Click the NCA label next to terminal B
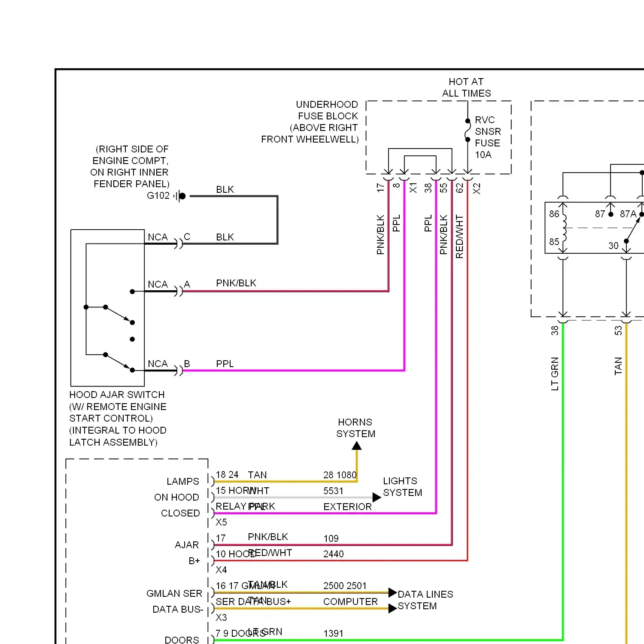644x644 pixels. 158,364
